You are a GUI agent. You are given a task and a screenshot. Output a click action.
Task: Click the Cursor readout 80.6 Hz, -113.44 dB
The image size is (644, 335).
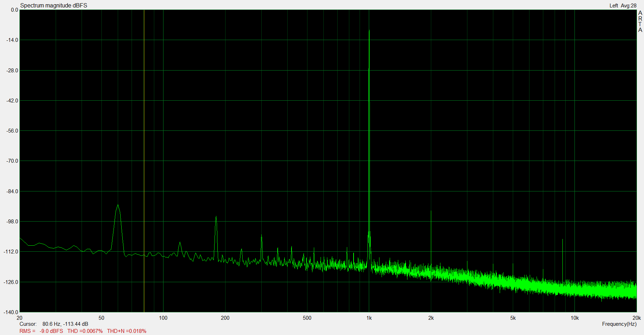[54, 324]
